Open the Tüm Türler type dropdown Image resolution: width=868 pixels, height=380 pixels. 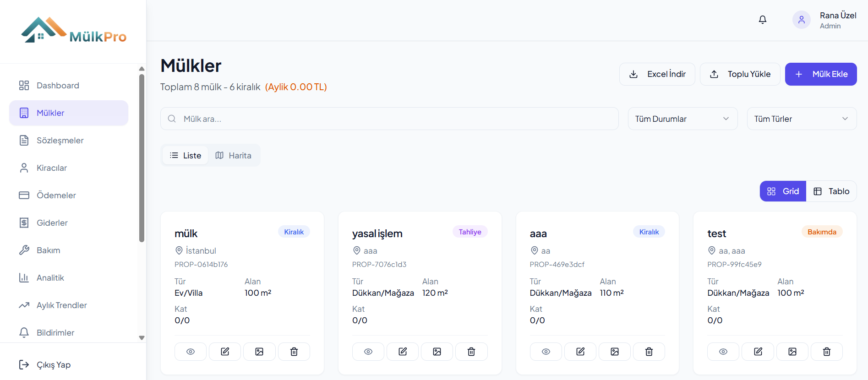[x=802, y=119]
